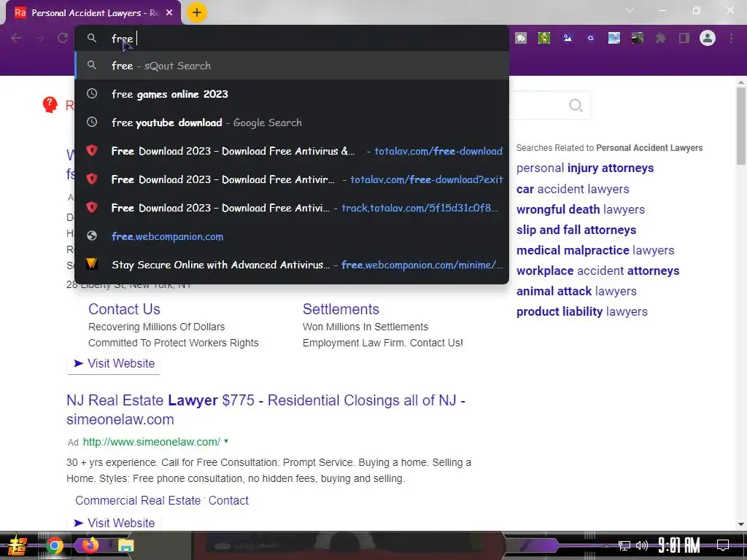Click the scrollbar down arrow of the page
Screen dimensions: 747x560
741,524
